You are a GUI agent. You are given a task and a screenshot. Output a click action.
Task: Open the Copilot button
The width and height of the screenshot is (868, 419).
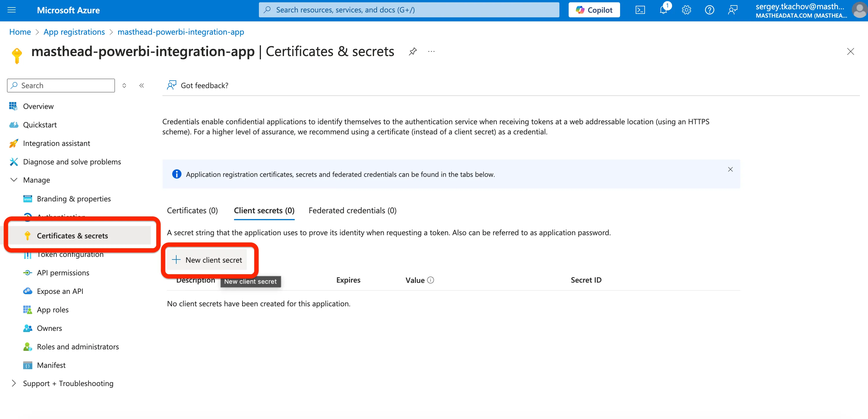click(594, 10)
